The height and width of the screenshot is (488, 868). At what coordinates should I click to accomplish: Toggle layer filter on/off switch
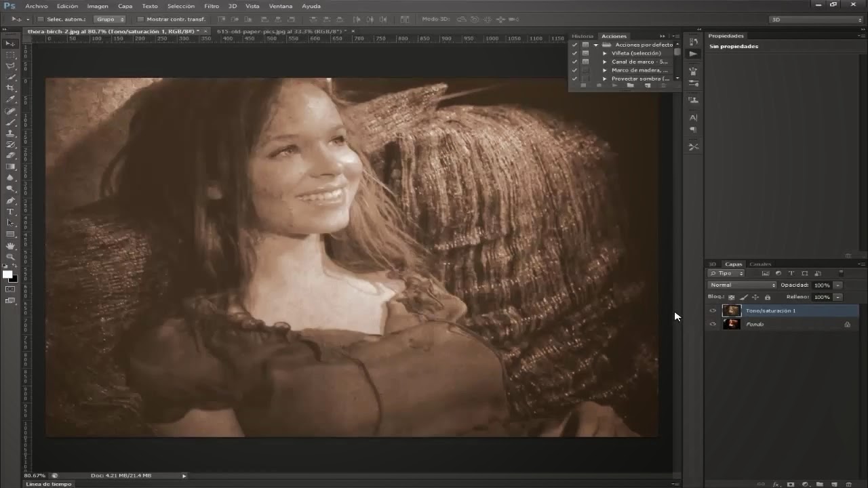click(x=841, y=273)
